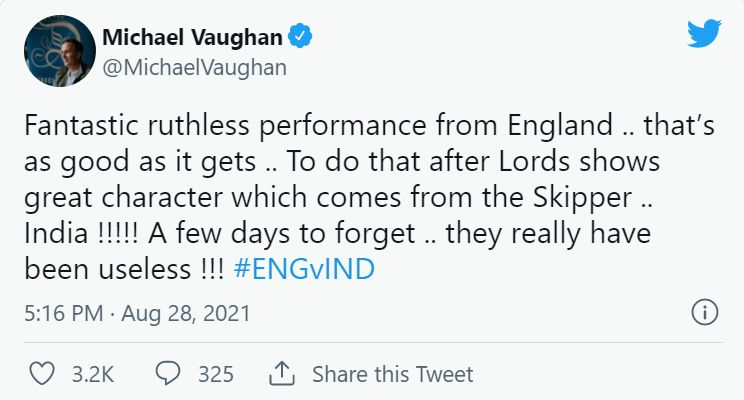
Task: Click the Michael Vaughan display name
Action: click(192, 38)
